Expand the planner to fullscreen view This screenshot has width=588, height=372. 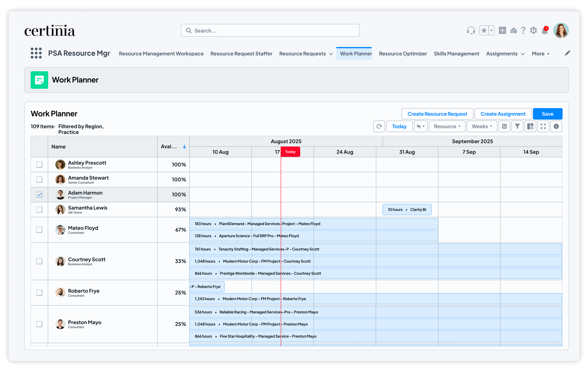[x=543, y=126]
